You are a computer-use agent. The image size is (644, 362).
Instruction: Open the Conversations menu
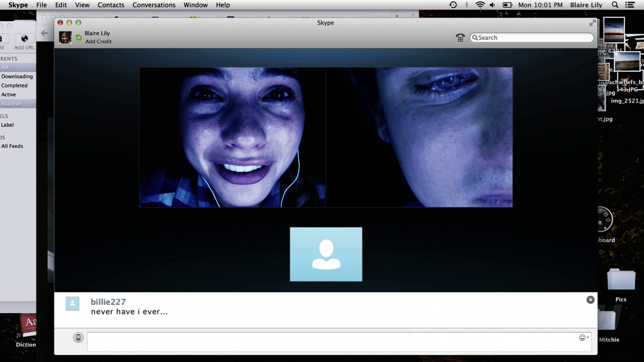pos(154,5)
